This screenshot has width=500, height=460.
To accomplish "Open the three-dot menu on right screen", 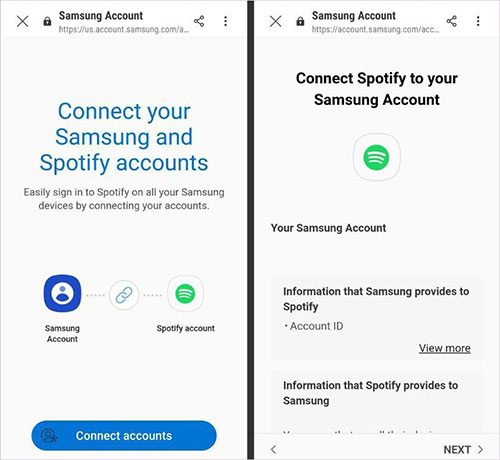I will coord(478,21).
